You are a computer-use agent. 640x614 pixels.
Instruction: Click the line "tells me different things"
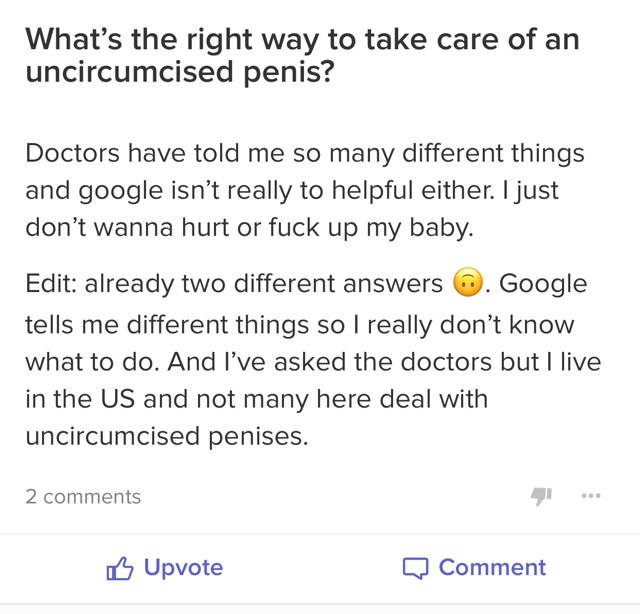point(300,325)
